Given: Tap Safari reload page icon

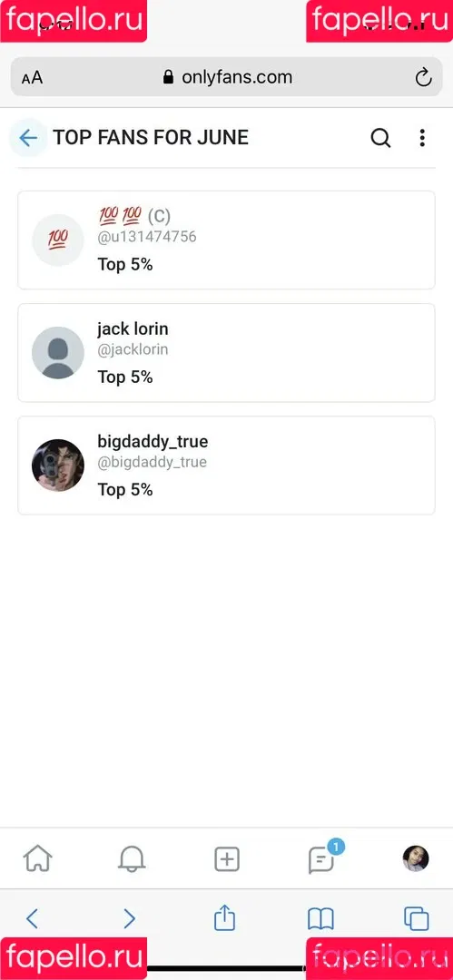Looking at the screenshot, I should click(x=424, y=77).
